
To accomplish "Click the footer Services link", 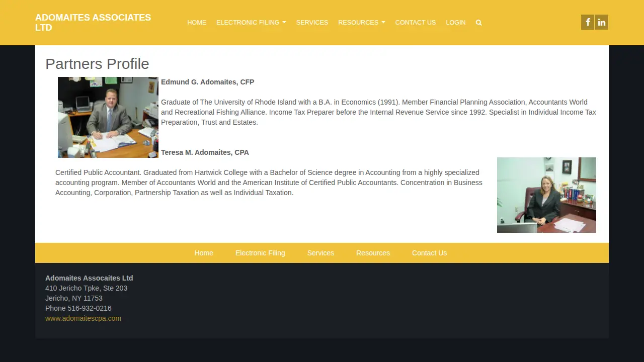I will pyautogui.click(x=320, y=253).
